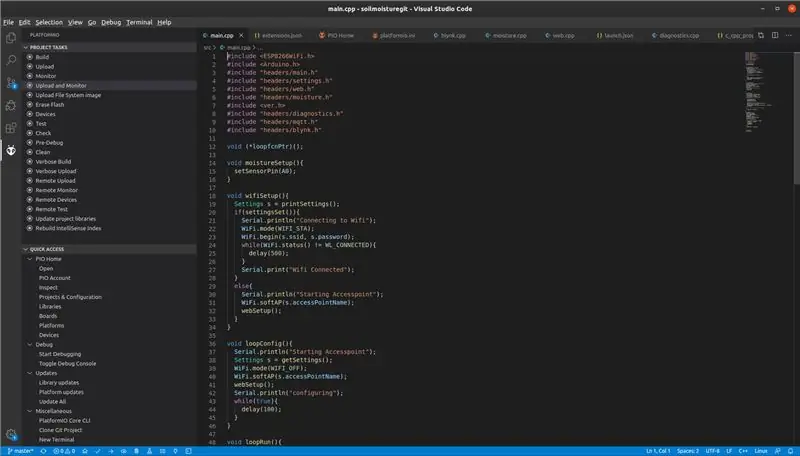
Task: Open the Terminal menu
Action: pyautogui.click(x=139, y=22)
